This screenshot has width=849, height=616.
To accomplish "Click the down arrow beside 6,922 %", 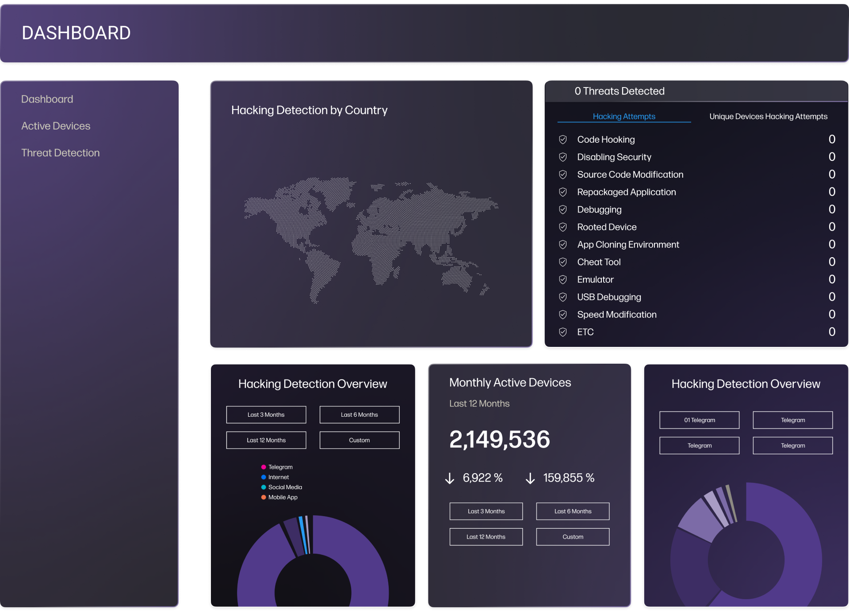I will coord(450,477).
